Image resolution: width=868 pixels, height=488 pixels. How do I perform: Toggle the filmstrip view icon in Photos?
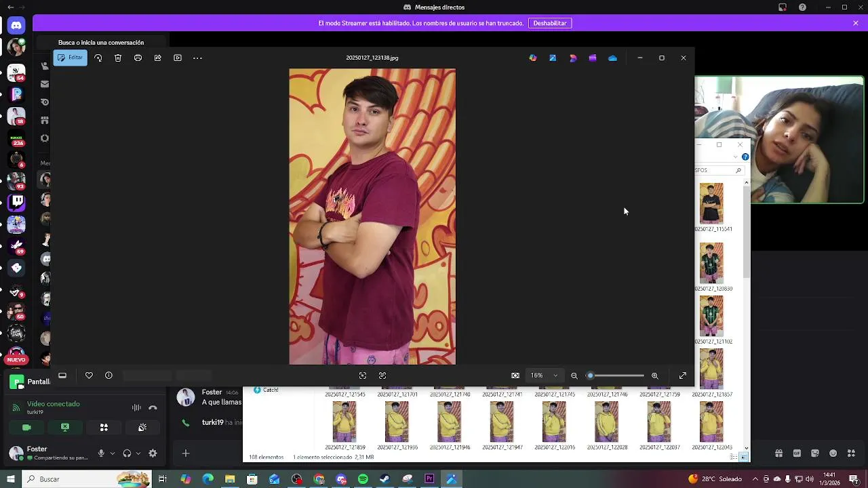tap(62, 375)
